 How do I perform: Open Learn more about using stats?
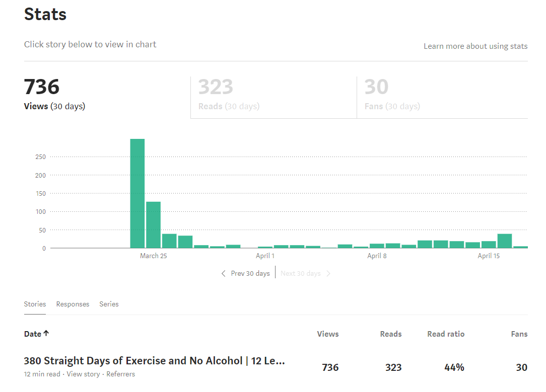[475, 46]
